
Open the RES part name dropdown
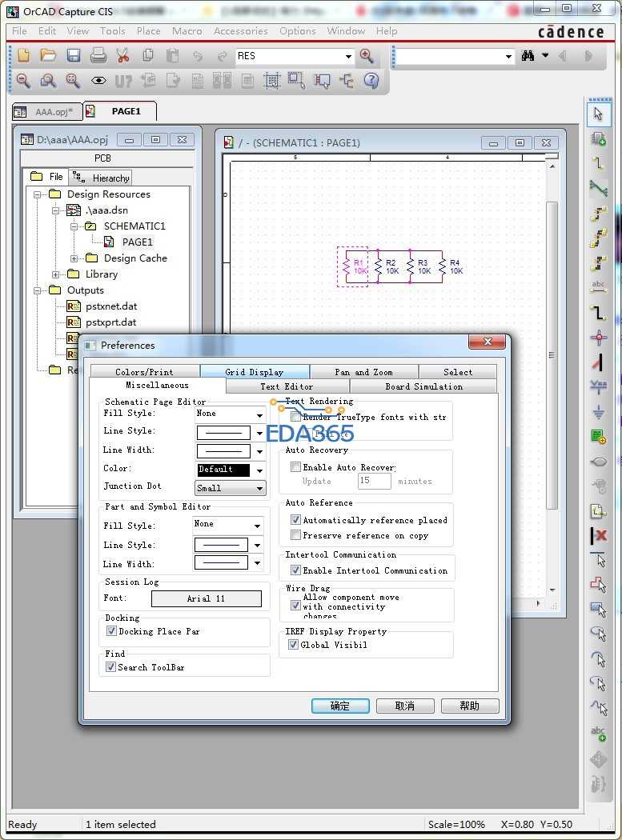click(348, 56)
